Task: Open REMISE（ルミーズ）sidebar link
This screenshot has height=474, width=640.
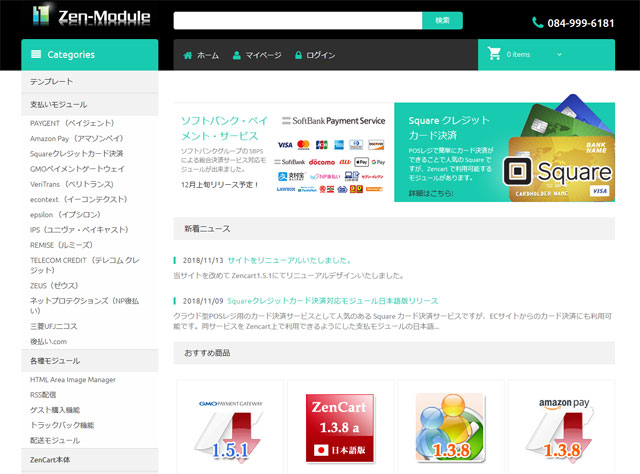Action: click(61, 245)
